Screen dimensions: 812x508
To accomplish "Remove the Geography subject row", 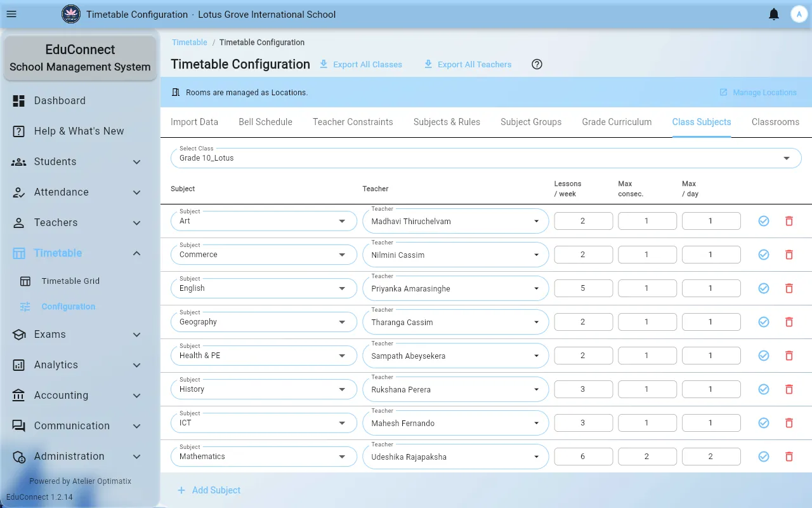I will pos(789,322).
